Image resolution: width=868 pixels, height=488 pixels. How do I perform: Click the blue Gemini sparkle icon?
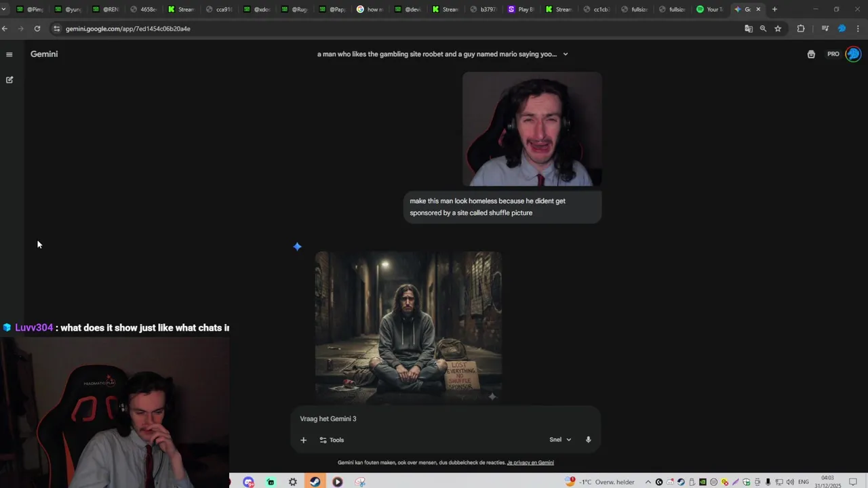297,247
